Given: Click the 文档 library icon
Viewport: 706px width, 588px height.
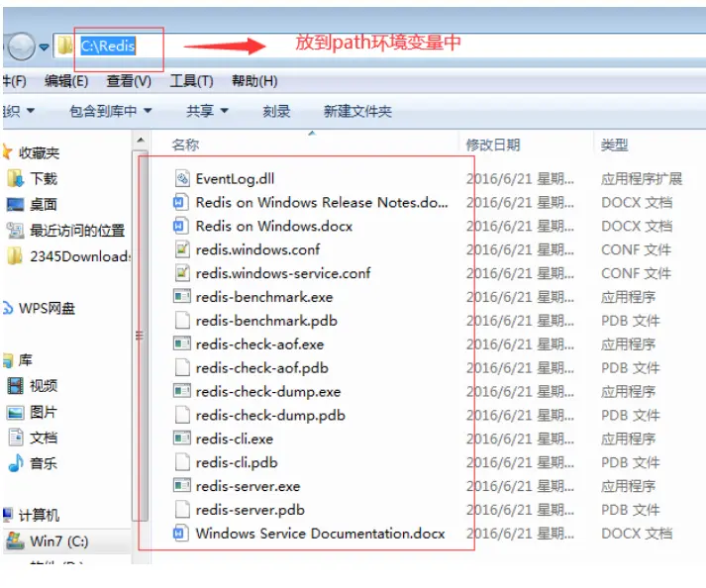Looking at the screenshot, I should pos(15,438).
